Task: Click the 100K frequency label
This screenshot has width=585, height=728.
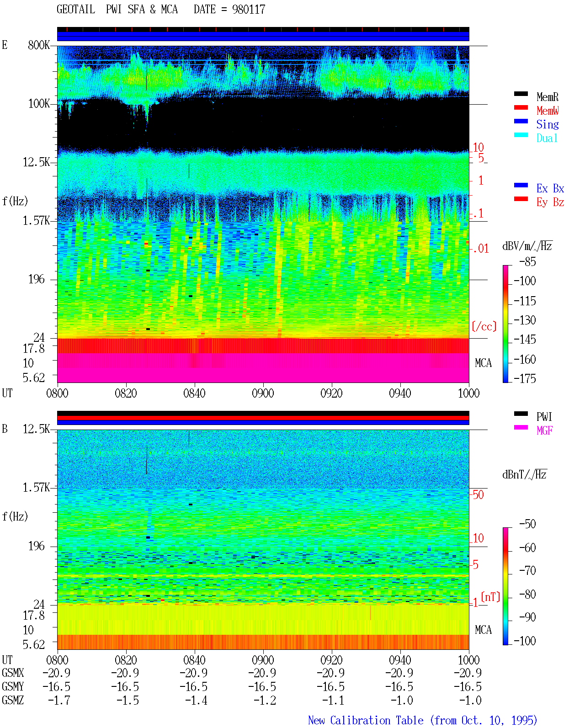Action: (x=39, y=104)
